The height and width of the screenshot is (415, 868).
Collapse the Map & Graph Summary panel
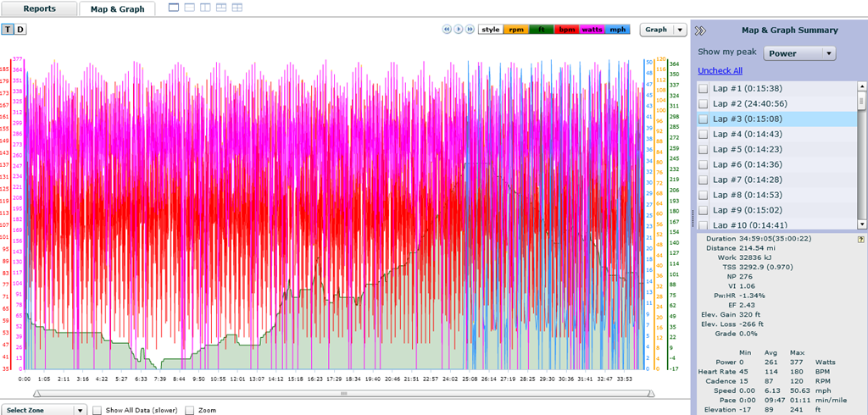point(701,31)
